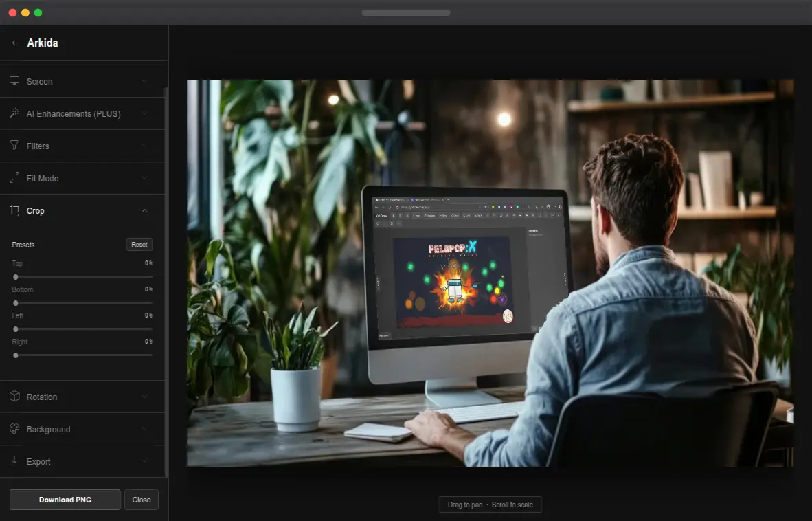Expand the AI Enhancements (PLUS) chevron
Viewport: 812px width, 521px height.
click(x=144, y=113)
